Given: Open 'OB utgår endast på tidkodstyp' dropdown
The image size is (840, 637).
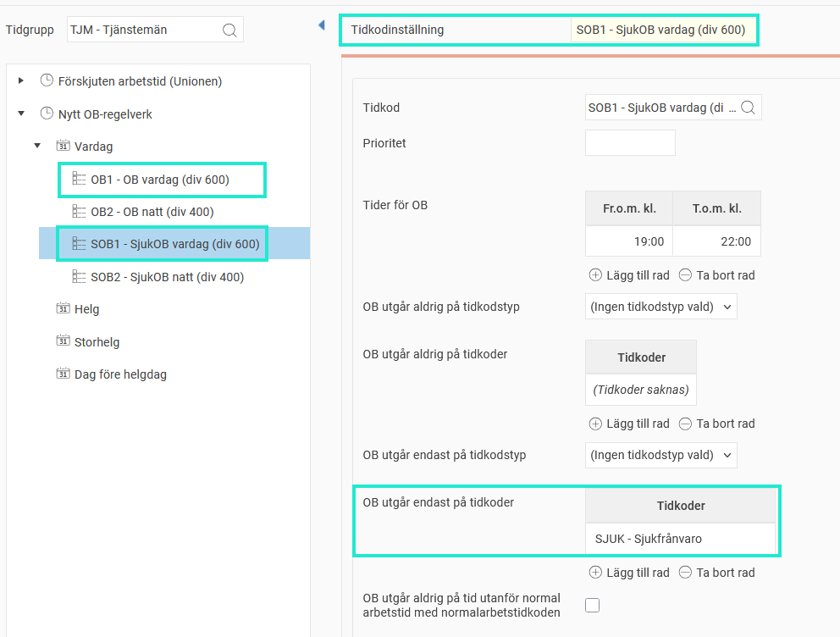Looking at the screenshot, I should 660,455.
